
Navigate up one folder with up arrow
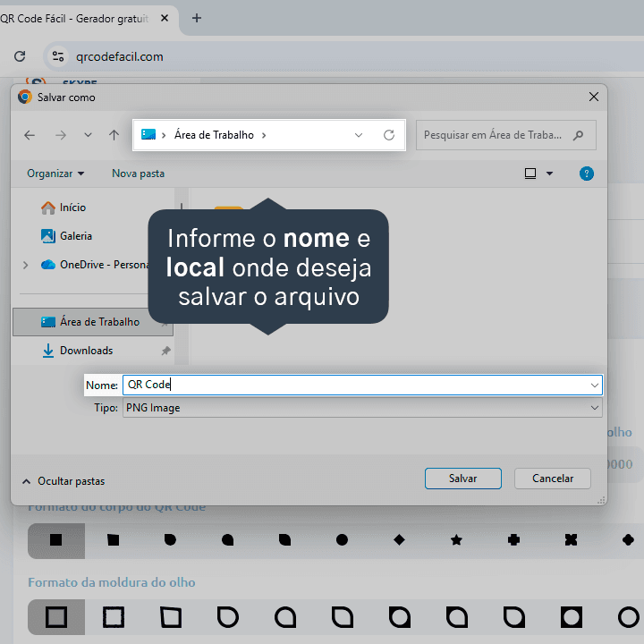pyautogui.click(x=114, y=135)
